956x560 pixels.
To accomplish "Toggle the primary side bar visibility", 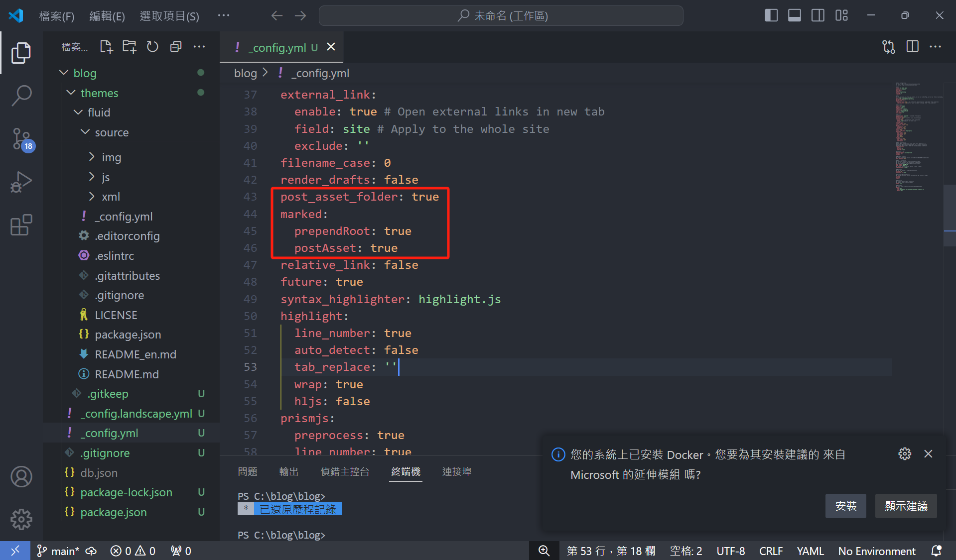I will 771,16.
